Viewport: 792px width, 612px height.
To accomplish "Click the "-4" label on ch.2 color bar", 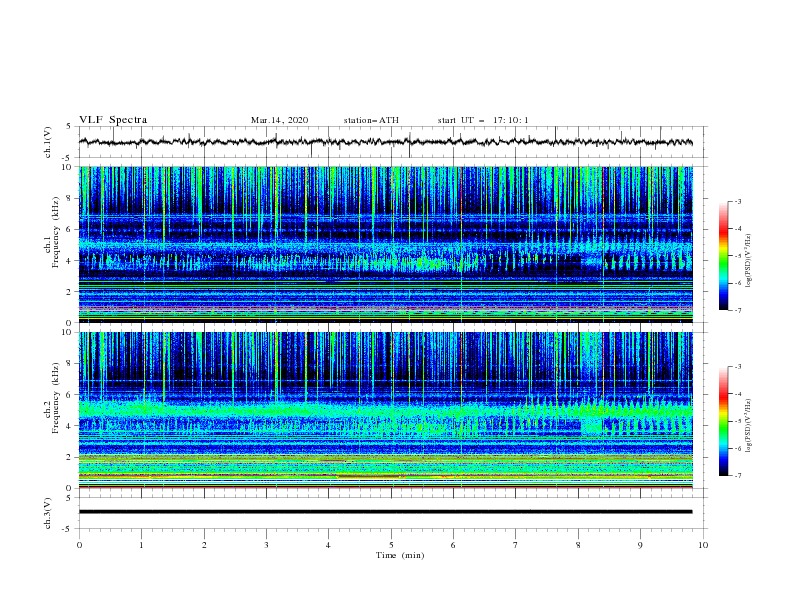I will tap(738, 394).
